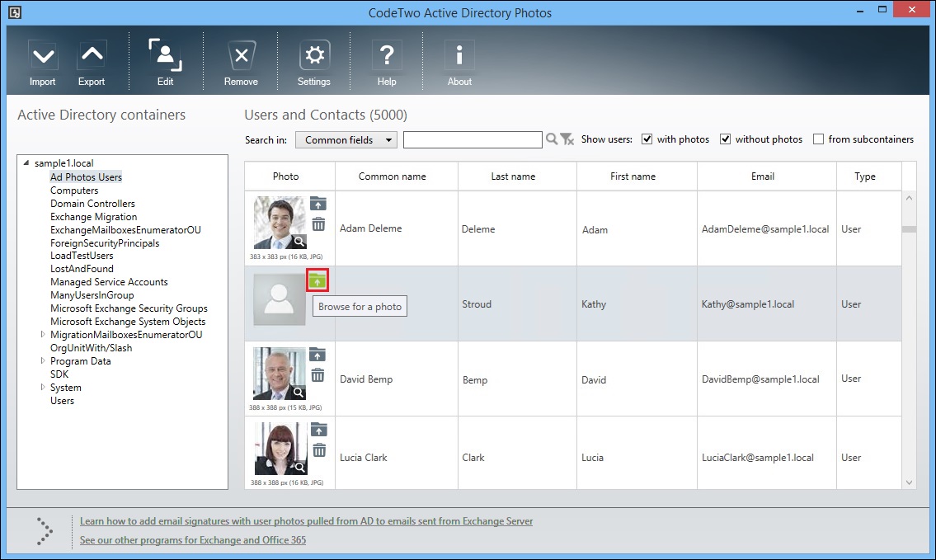Open the other programs for Exchange link
Viewport: 936px width, 560px height.
click(193, 540)
